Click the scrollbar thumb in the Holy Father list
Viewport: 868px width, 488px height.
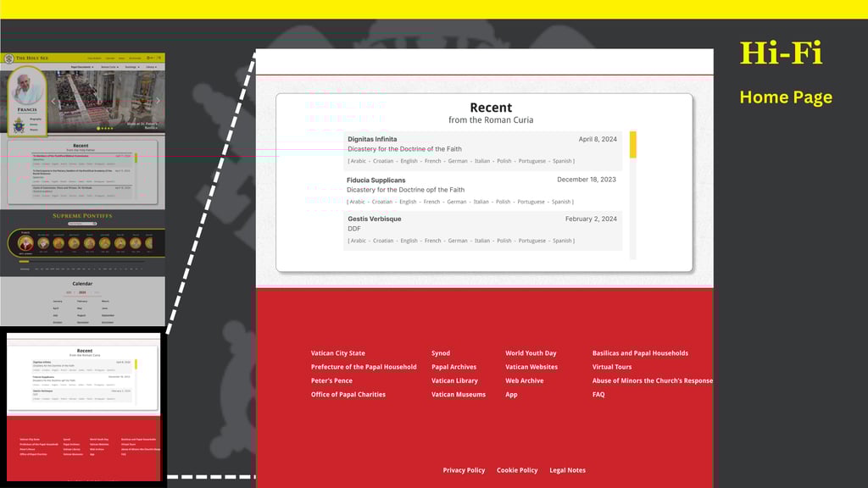136,158
